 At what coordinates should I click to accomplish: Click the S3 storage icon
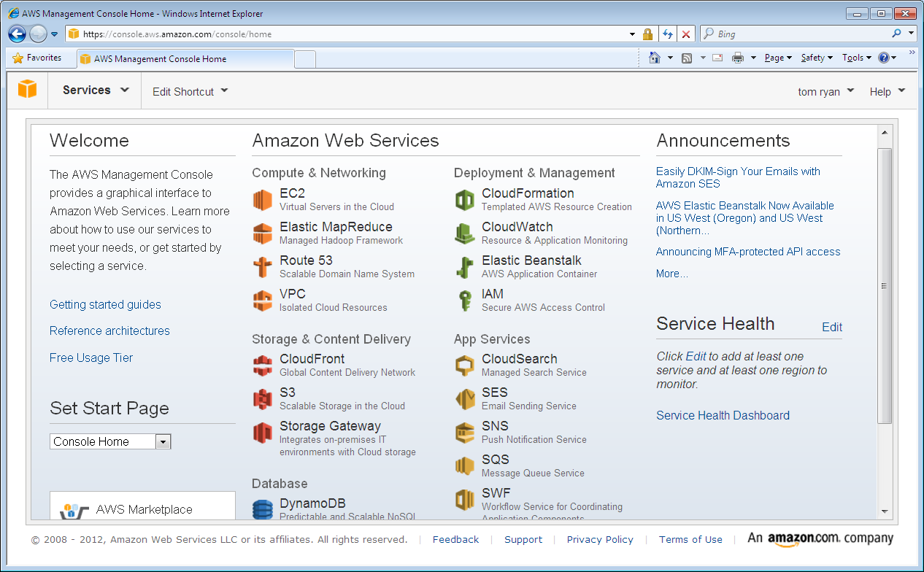[x=263, y=399]
